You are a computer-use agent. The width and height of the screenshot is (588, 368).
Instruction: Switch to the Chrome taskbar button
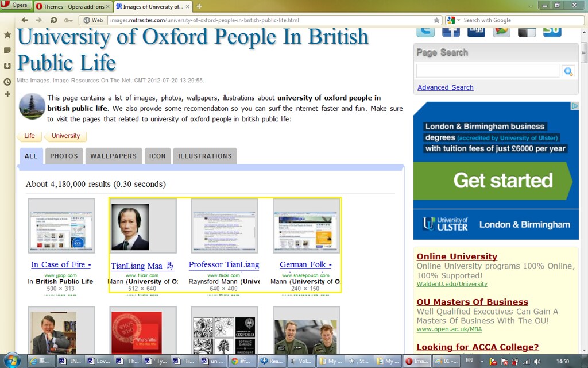pos(243,361)
